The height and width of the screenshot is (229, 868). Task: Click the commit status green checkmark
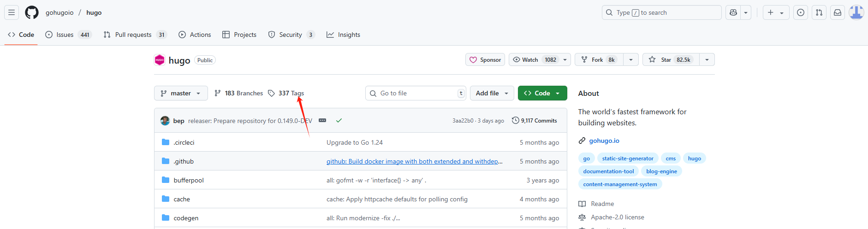tap(339, 121)
